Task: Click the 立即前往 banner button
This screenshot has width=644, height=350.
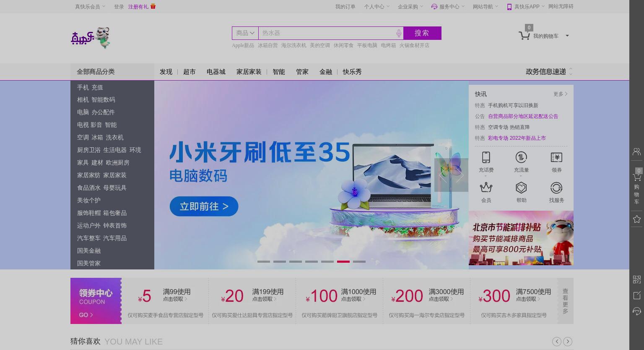Action: coord(204,206)
